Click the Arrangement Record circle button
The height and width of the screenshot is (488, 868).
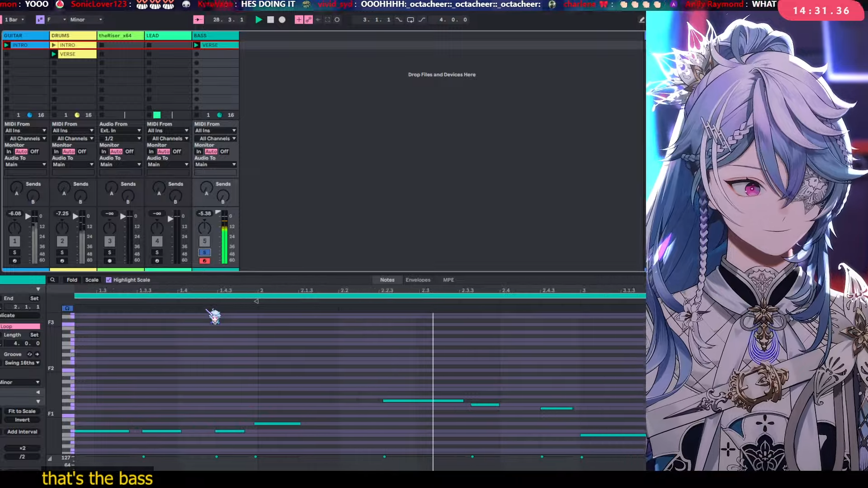[x=282, y=20]
